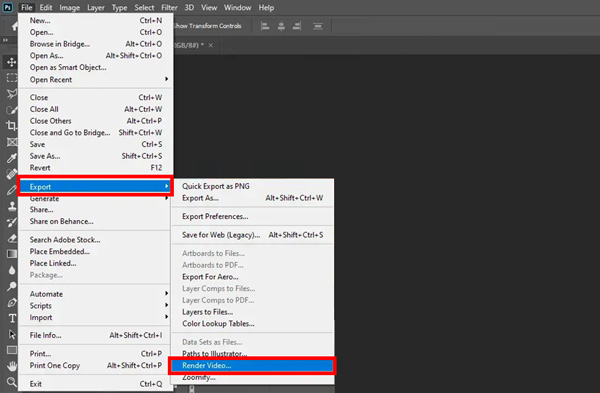Open the Window menu
Viewport: 600px width, 393px height.
(x=237, y=7)
